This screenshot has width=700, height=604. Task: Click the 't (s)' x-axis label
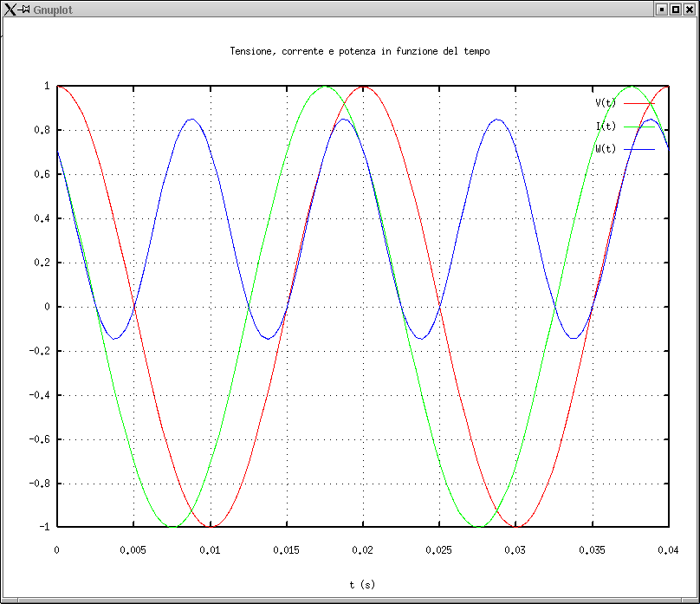362,585
